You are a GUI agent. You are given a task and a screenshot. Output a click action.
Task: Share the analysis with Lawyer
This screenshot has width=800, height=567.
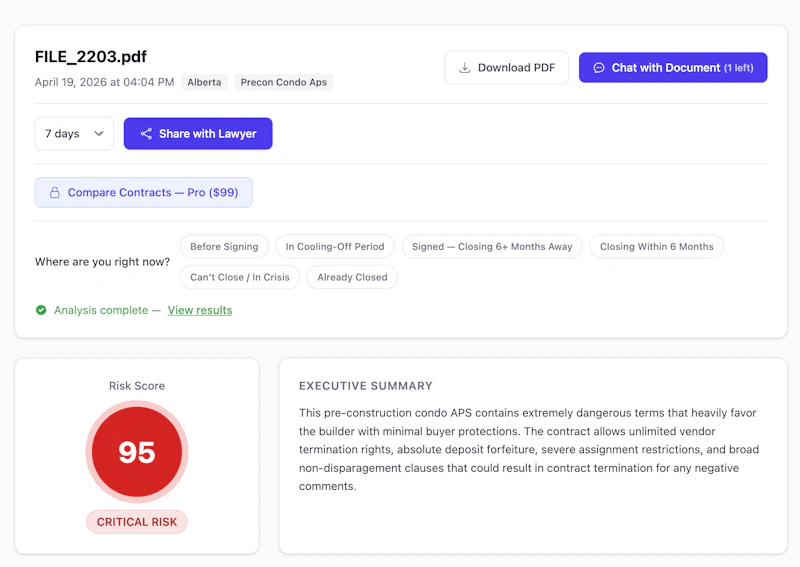click(x=198, y=134)
